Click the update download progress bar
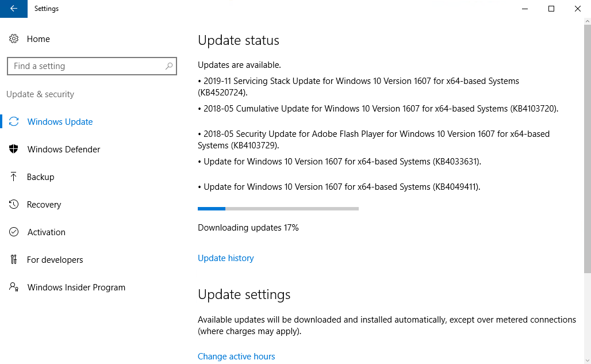The height and width of the screenshot is (364, 591). click(278, 209)
